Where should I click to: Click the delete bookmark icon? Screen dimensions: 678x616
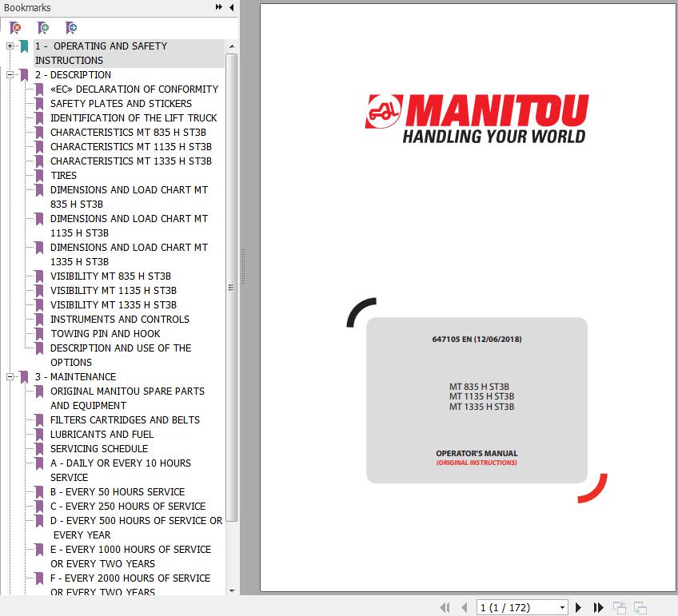coord(15,28)
